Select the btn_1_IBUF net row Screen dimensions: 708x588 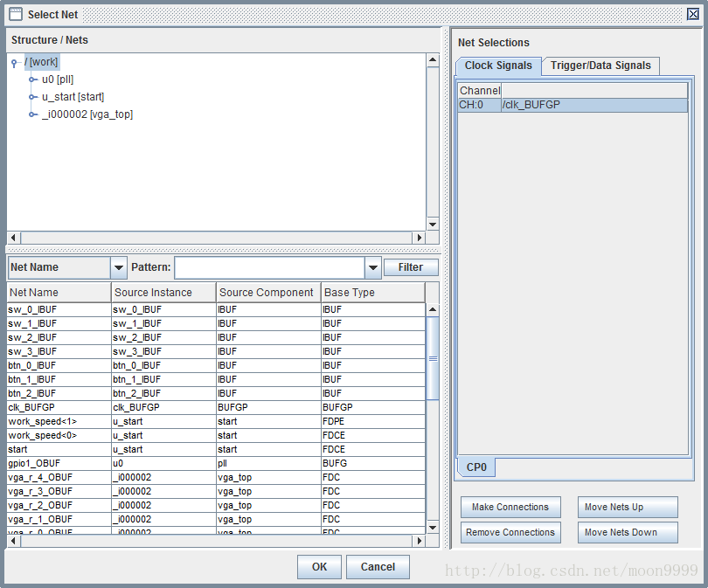click(216, 379)
